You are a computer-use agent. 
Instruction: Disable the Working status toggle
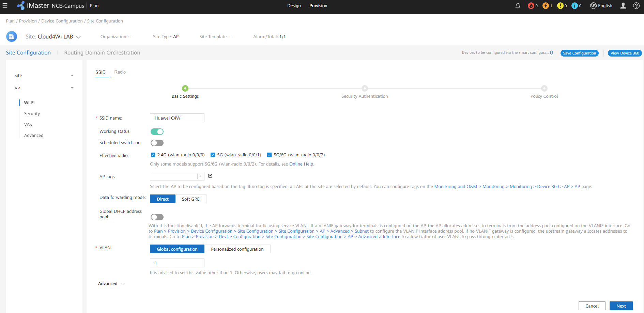pos(157,131)
